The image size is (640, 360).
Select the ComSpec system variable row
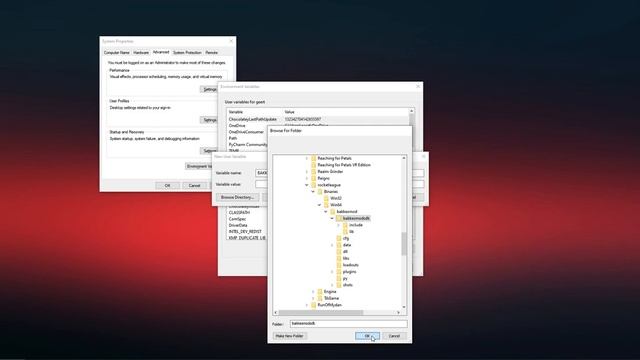click(247, 219)
